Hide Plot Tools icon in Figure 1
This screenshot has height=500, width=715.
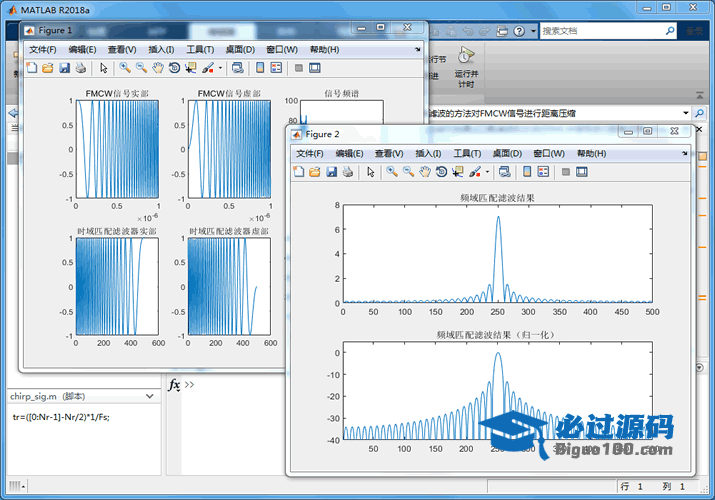tap(299, 68)
